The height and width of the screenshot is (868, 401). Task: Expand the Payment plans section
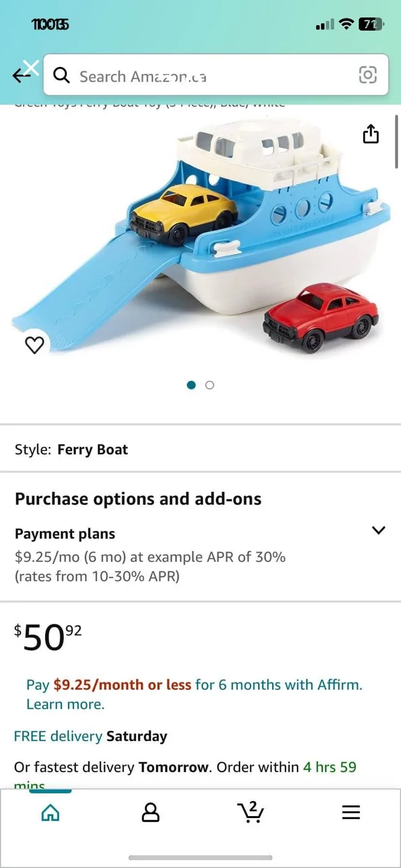coord(379,530)
